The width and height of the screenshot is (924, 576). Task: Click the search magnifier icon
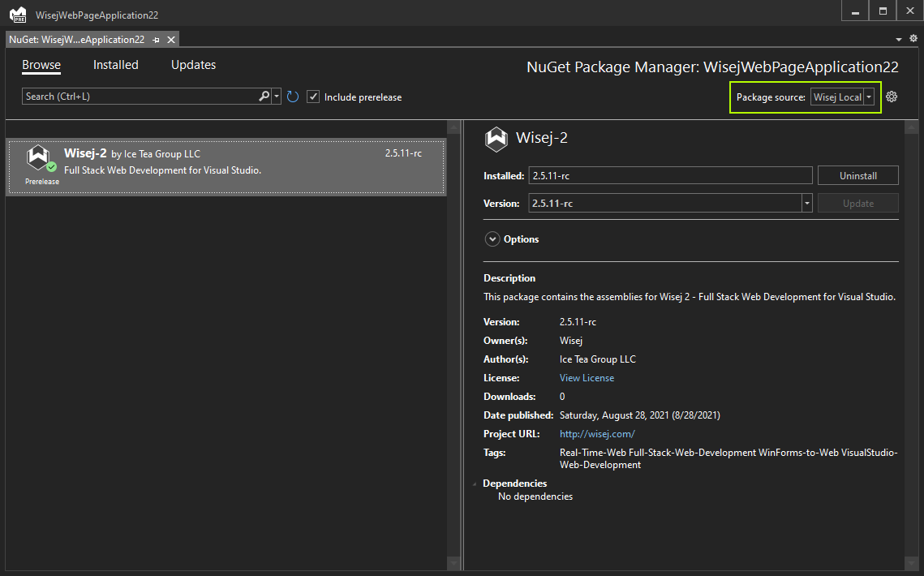click(x=264, y=96)
